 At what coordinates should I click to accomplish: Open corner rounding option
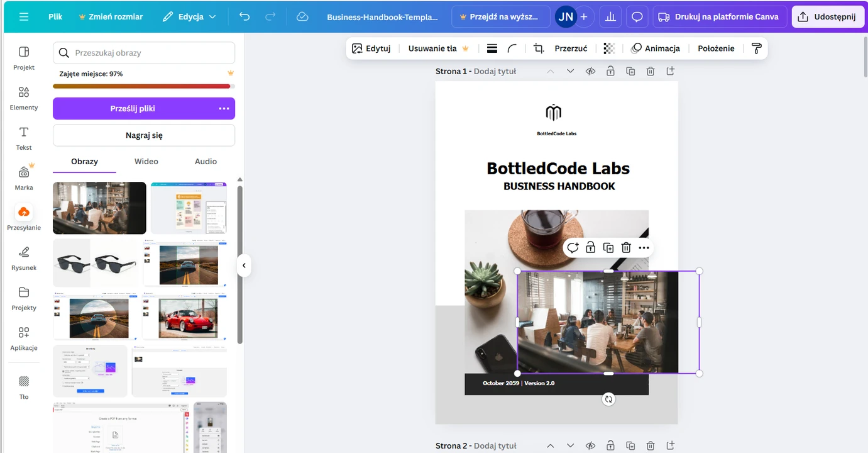[x=512, y=48]
